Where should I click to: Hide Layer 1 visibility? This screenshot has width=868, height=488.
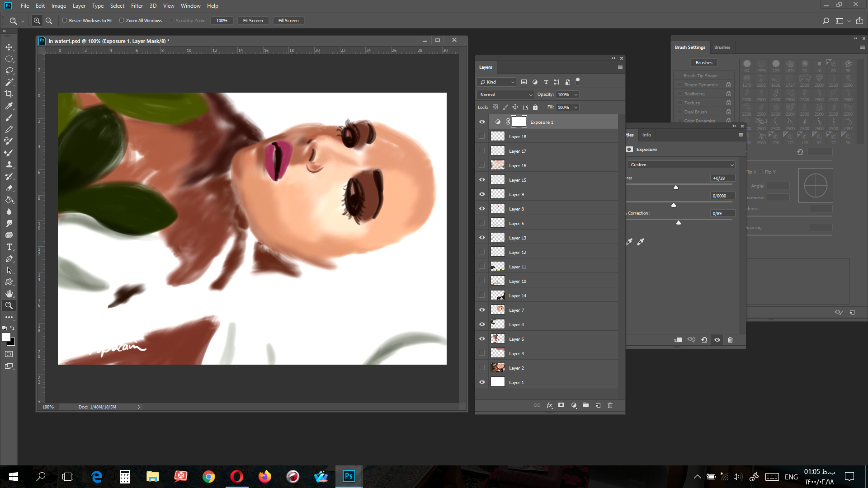point(482,382)
